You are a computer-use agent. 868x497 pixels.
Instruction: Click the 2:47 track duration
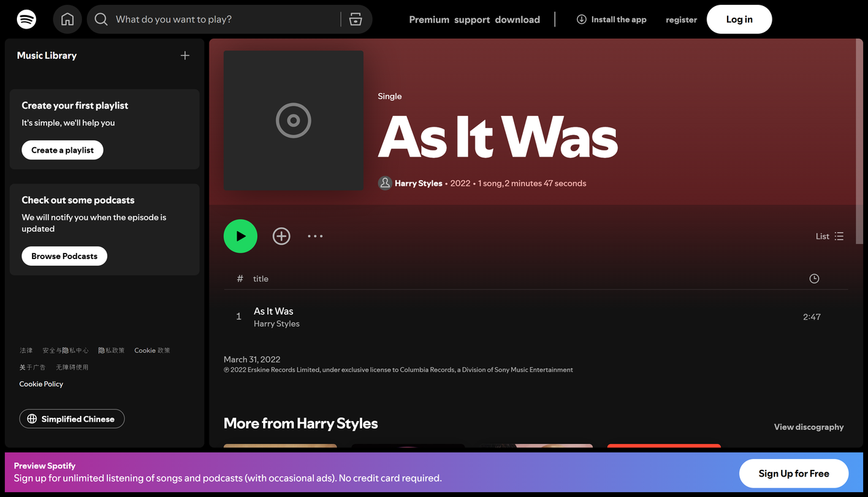tap(812, 317)
